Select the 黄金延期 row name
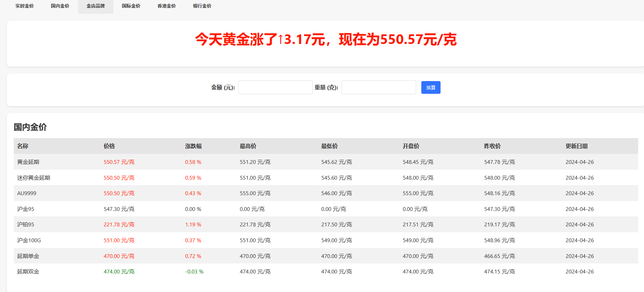This screenshot has width=644, height=292. point(28,162)
